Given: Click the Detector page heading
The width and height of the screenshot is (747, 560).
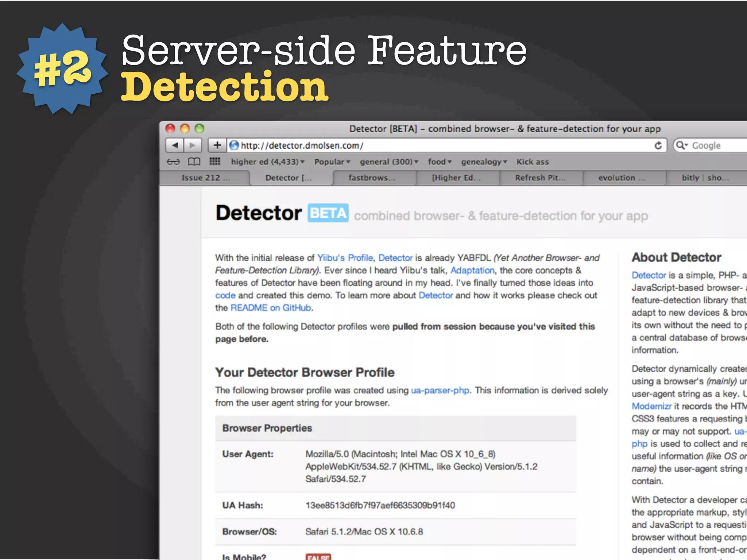Looking at the screenshot, I should (x=259, y=213).
